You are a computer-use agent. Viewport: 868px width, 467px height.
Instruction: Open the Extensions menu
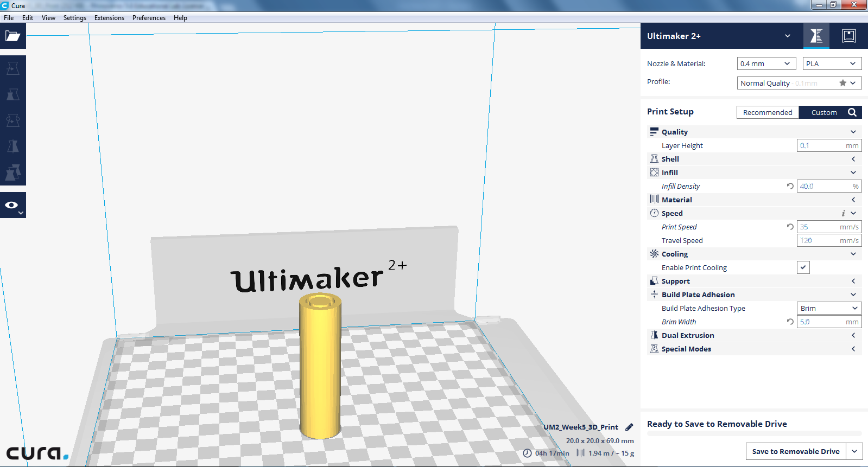(109, 18)
